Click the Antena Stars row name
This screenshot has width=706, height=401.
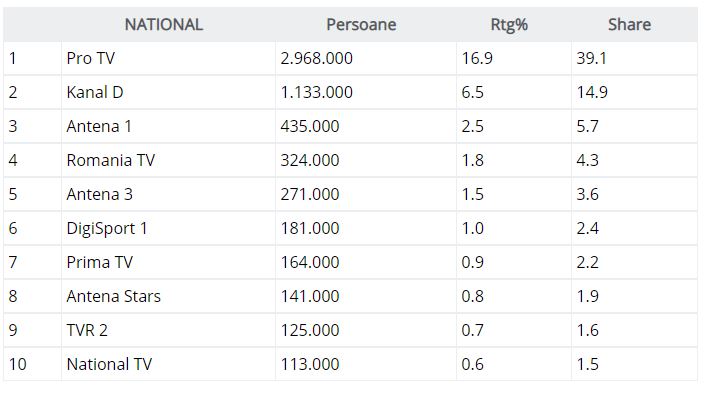(x=113, y=297)
